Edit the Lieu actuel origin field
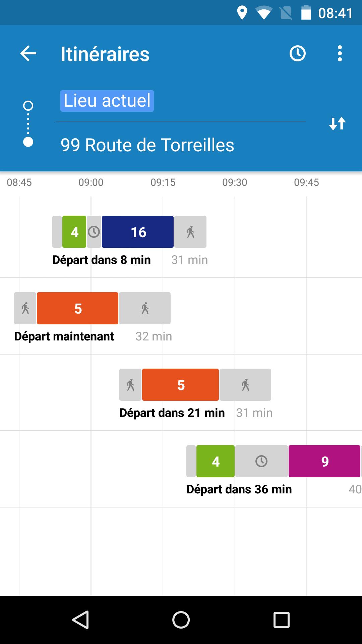 pos(107,101)
